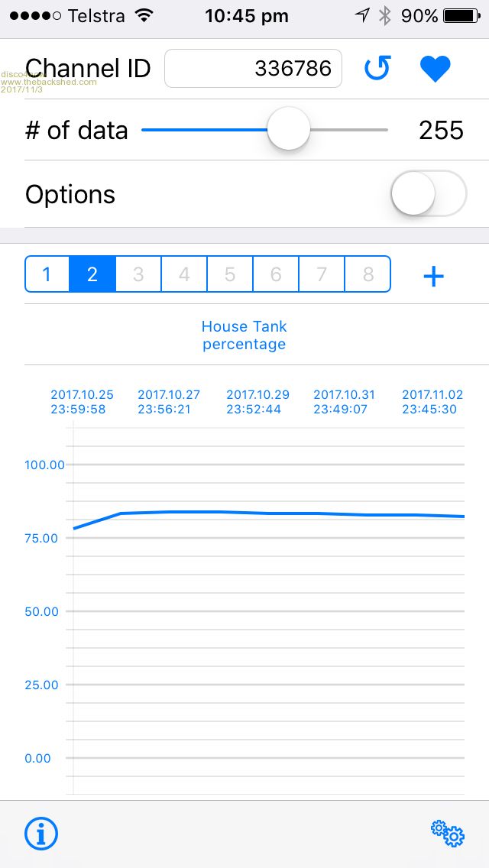Select field tab 2
This screenshot has width=489, height=868.
pyautogui.click(x=92, y=274)
